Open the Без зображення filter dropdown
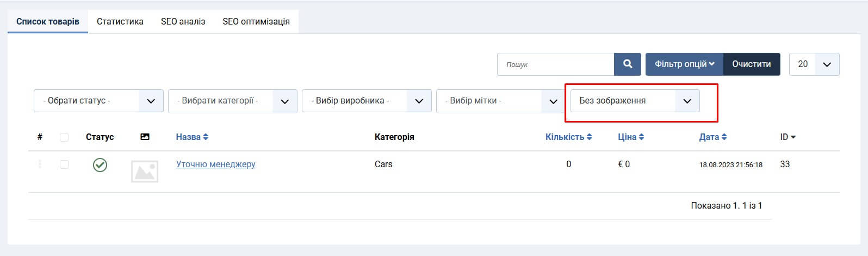868x256 pixels. point(635,101)
